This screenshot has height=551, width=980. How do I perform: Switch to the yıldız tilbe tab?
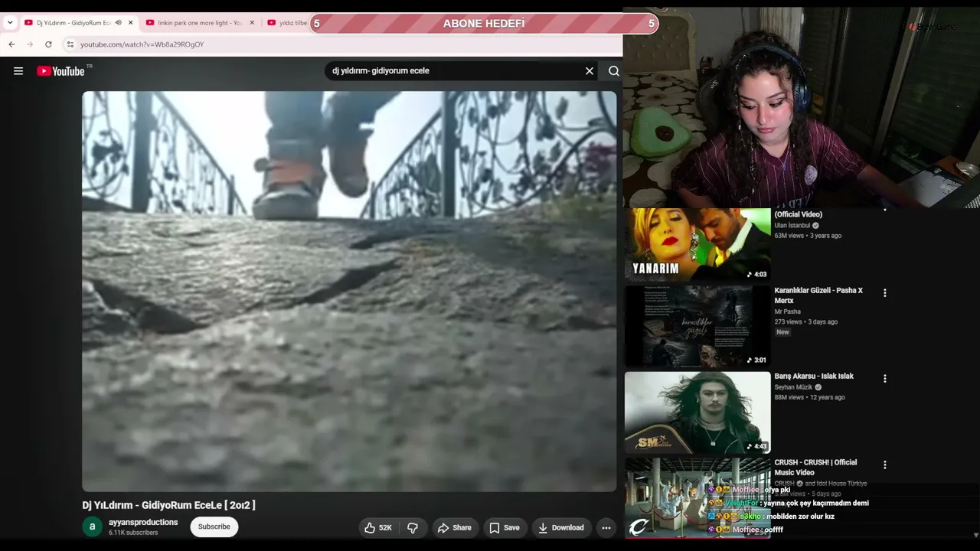[287, 23]
